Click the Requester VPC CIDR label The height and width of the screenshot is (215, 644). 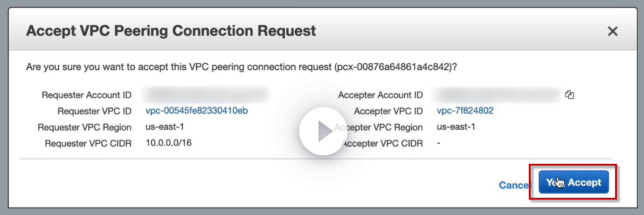click(x=88, y=143)
